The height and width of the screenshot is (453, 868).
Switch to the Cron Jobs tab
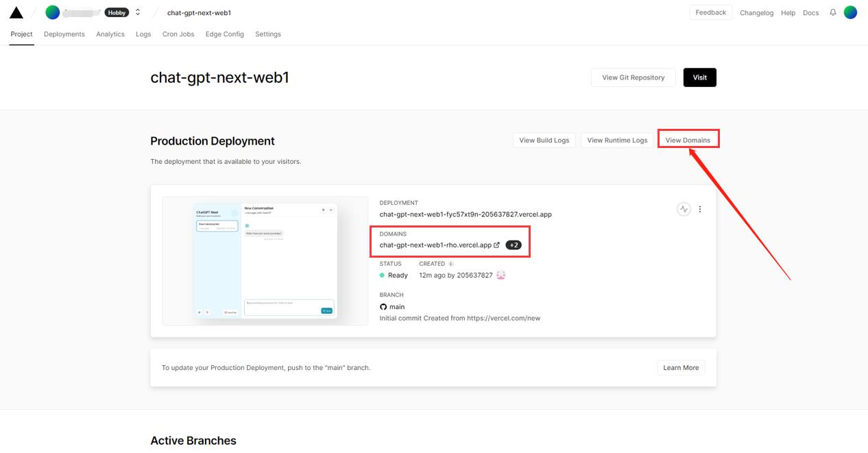click(x=178, y=34)
